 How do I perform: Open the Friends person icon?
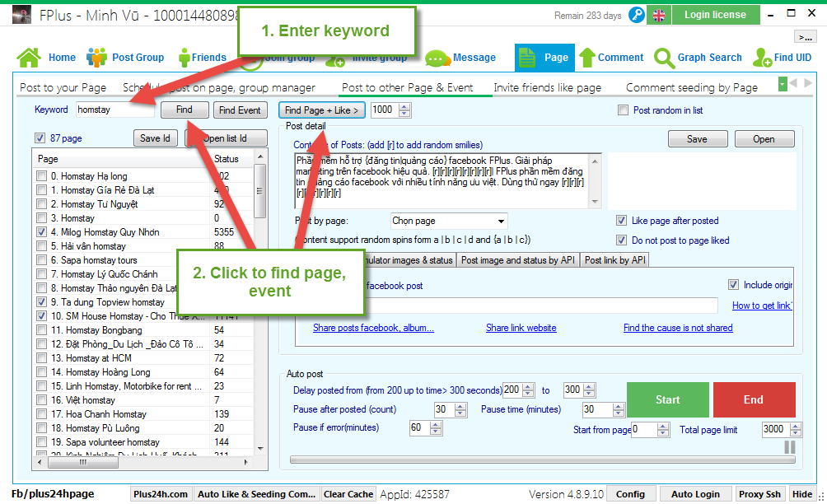pyautogui.click(x=184, y=58)
